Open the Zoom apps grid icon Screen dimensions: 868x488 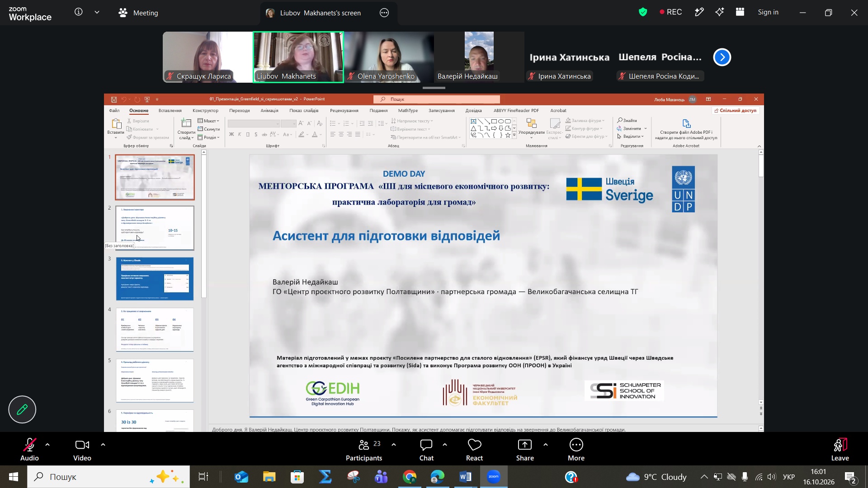point(740,13)
